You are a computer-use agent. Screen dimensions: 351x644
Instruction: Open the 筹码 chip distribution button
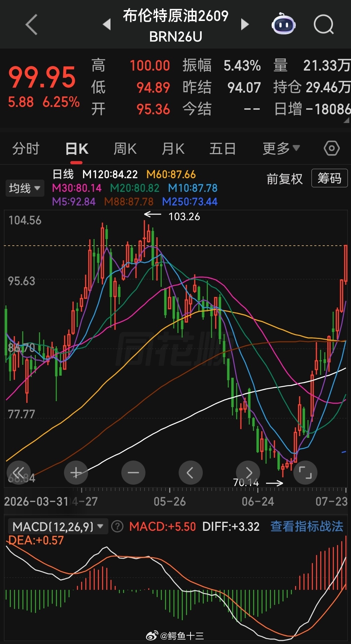coord(329,178)
